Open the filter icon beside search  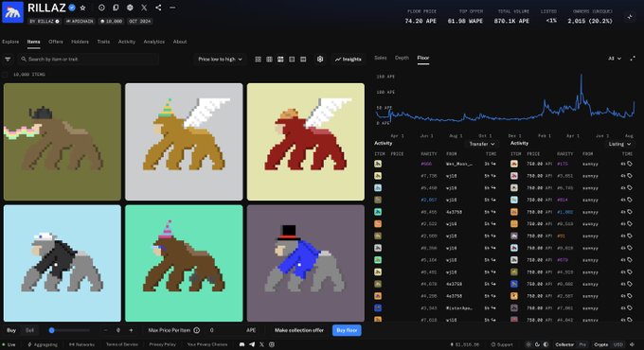(8, 60)
